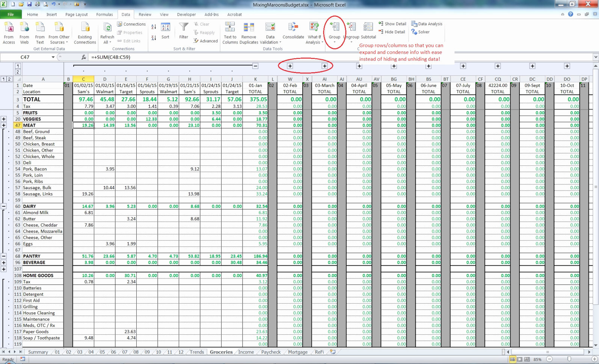This screenshot has width=599, height=364.
Task: Collapse the MEAT row group
Action: pos(4,206)
